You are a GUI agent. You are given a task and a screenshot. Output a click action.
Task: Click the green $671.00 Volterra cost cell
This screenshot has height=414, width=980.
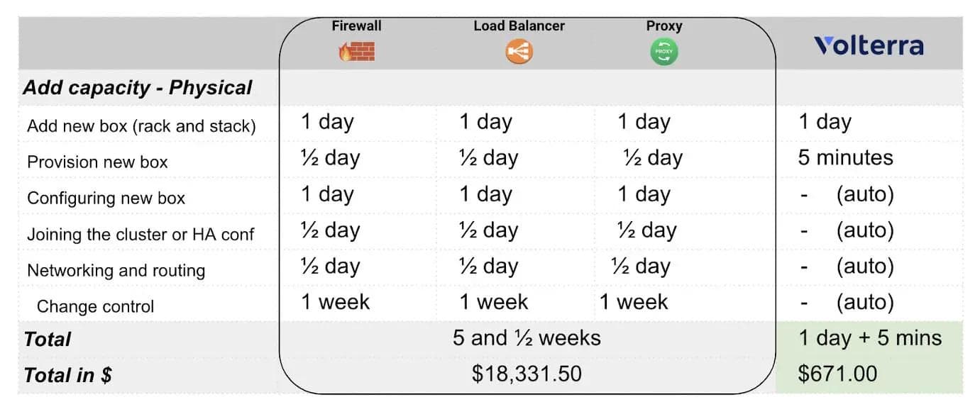pos(837,374)
